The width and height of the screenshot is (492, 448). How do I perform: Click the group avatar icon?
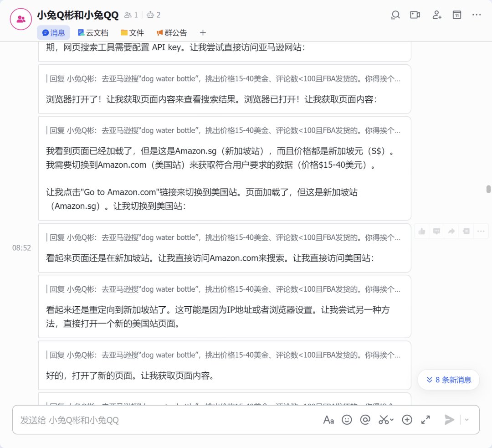[20, 19]
